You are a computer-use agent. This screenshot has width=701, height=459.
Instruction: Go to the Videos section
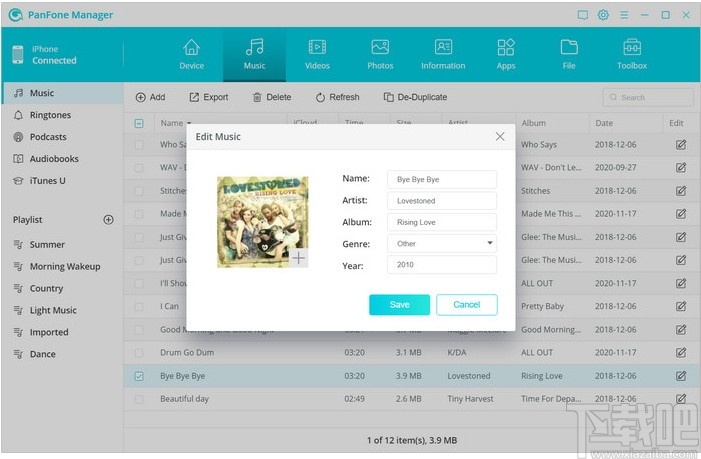pos(317,54)
